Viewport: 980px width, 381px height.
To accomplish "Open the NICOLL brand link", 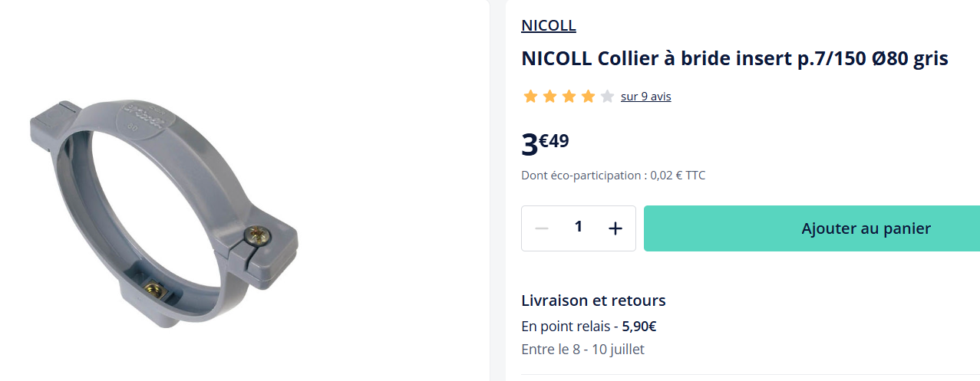I will pos(548,25).
